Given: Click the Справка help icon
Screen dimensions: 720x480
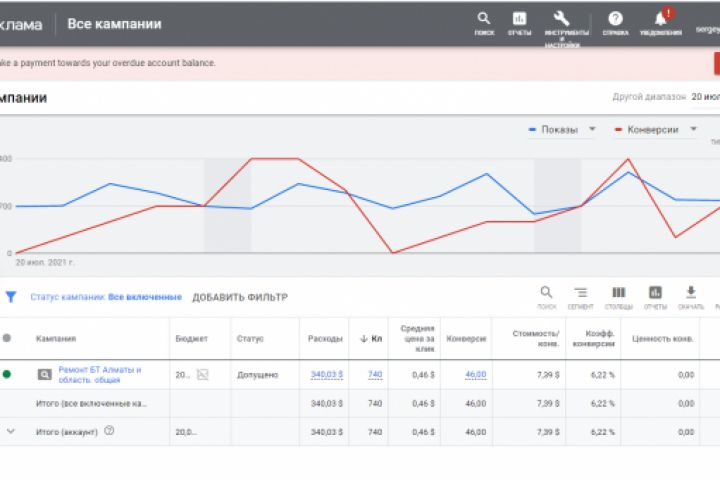Looking at the screenshot, I should (615, 20).
